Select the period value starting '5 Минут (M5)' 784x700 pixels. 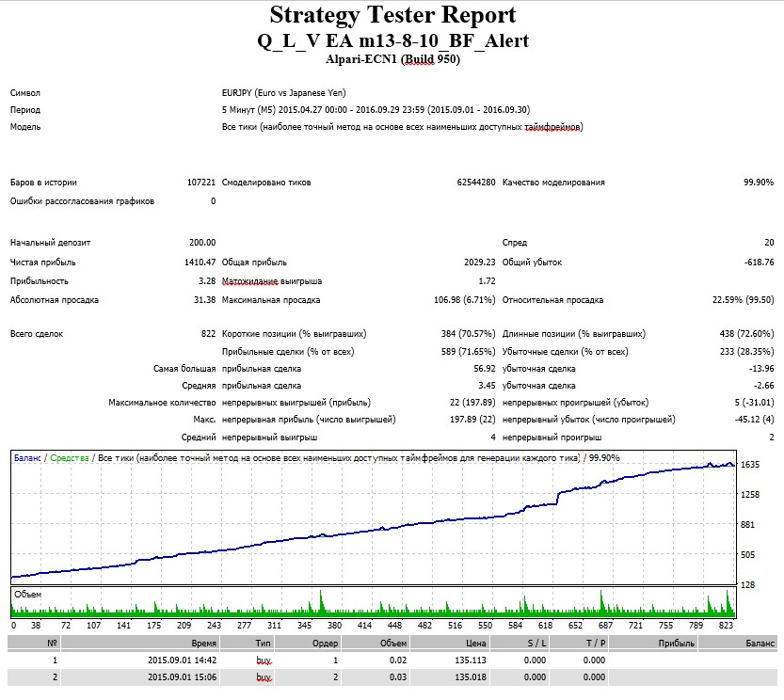pyautogui.click(x=376, y=109)
